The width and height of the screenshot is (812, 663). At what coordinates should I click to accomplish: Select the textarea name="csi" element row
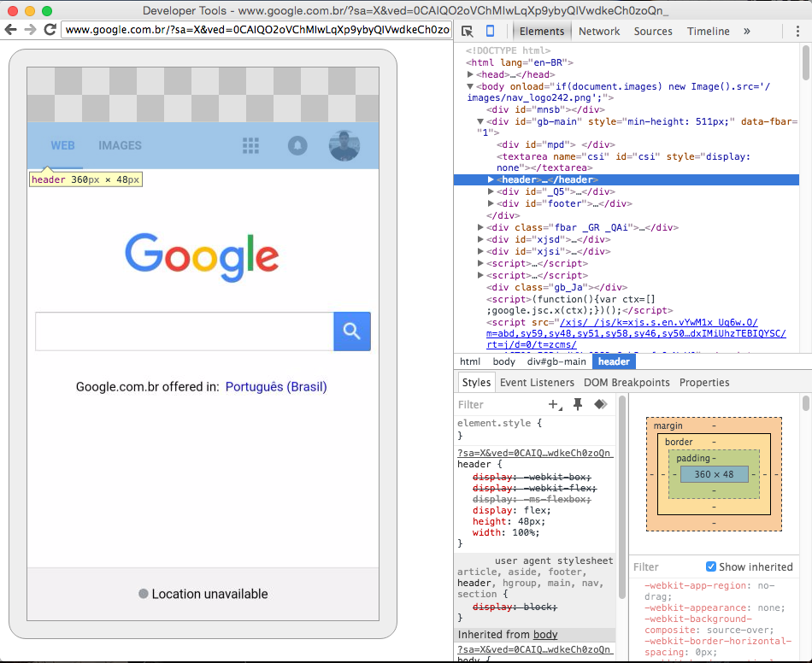coord(623,162)
